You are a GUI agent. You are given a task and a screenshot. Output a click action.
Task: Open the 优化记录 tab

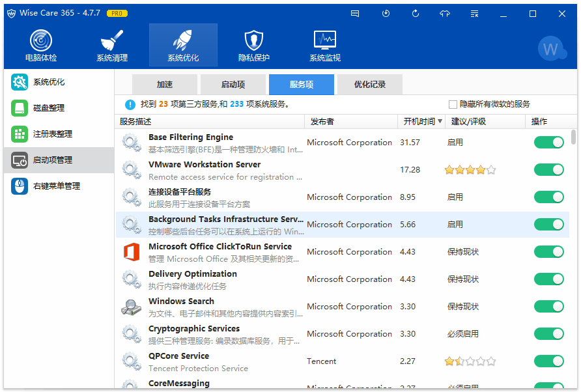(370, 85)
